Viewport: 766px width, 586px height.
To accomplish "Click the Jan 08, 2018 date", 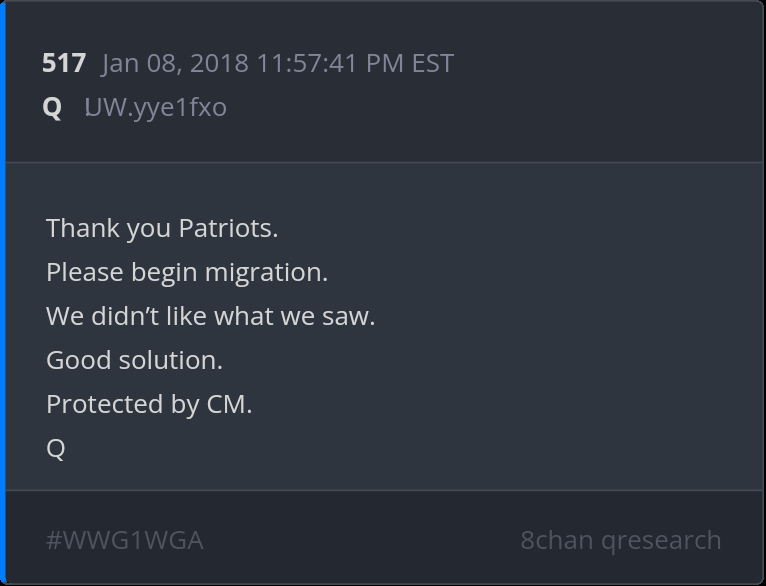I will pyautogui.click(x=175, y=63).
